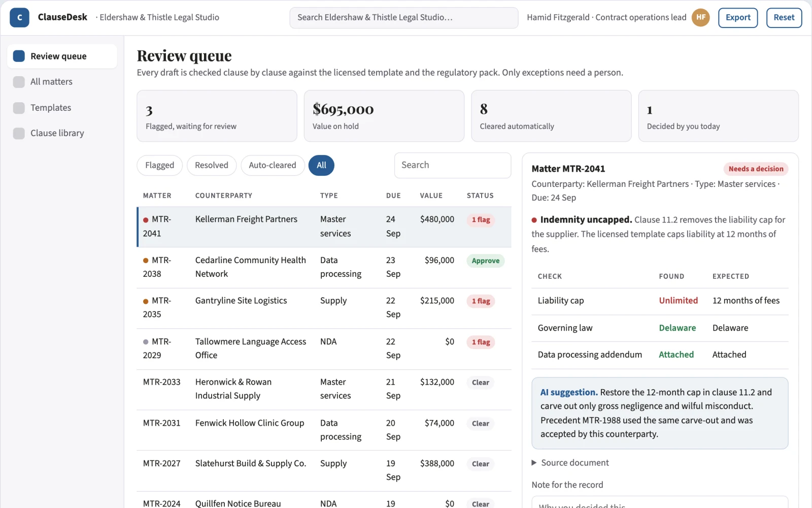Click the queue Search input field
The height and width of the screenshot is (508, 812).
tap(453, 165)
